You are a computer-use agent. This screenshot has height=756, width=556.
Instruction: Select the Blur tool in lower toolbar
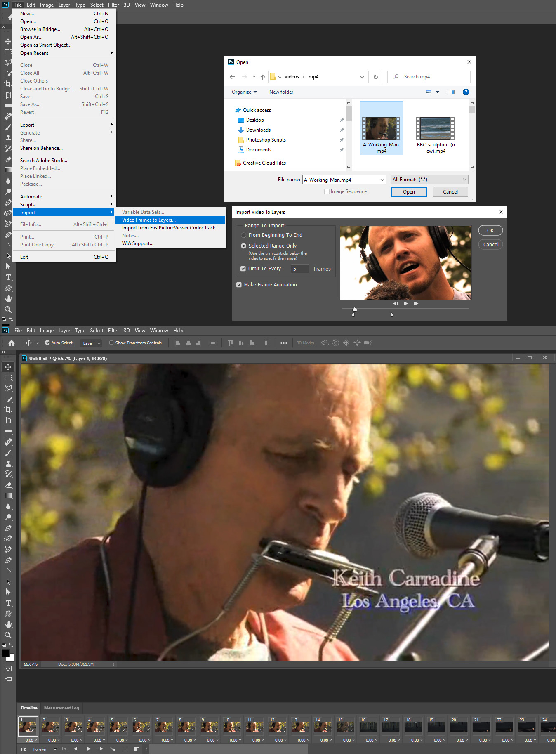pyautogui.click(x=8, y=506)
